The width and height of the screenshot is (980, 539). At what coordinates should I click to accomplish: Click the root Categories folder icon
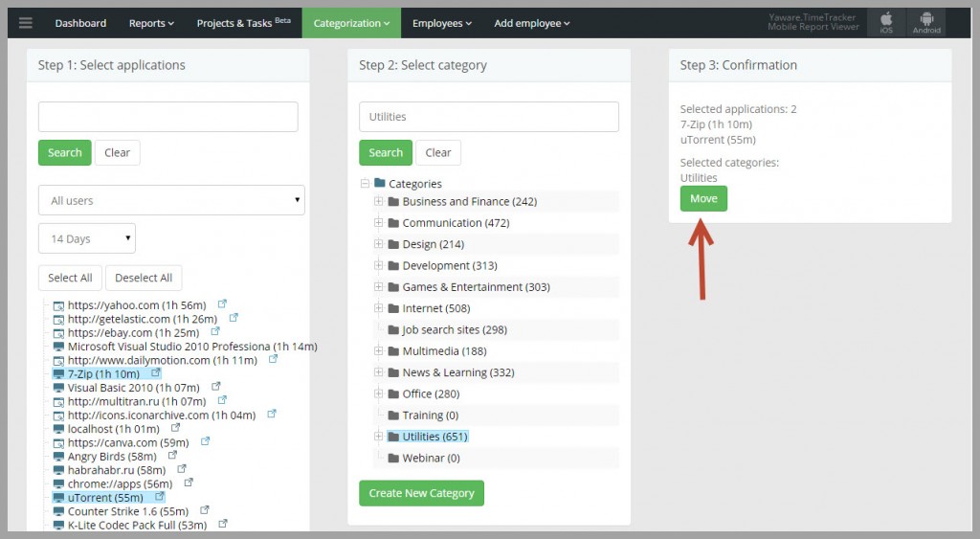(x=379, y=183)
